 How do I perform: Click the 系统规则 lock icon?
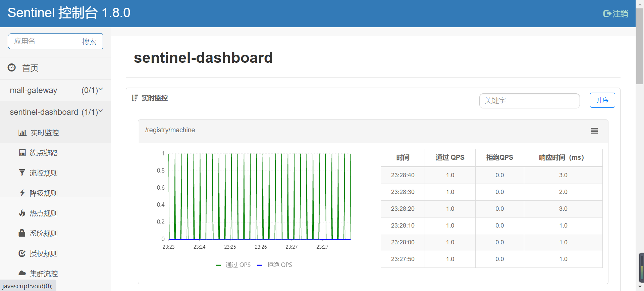coord(22,233)
